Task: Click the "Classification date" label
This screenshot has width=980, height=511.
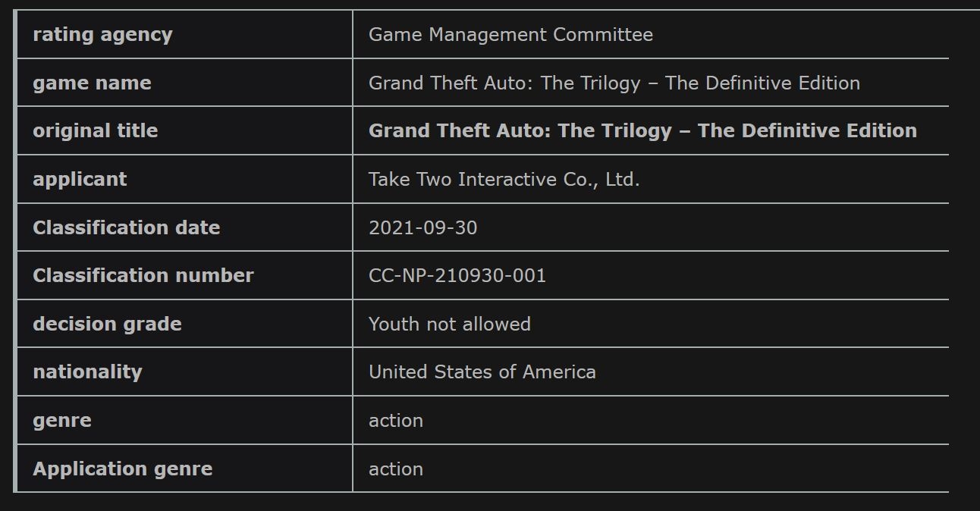Action: 126,228
